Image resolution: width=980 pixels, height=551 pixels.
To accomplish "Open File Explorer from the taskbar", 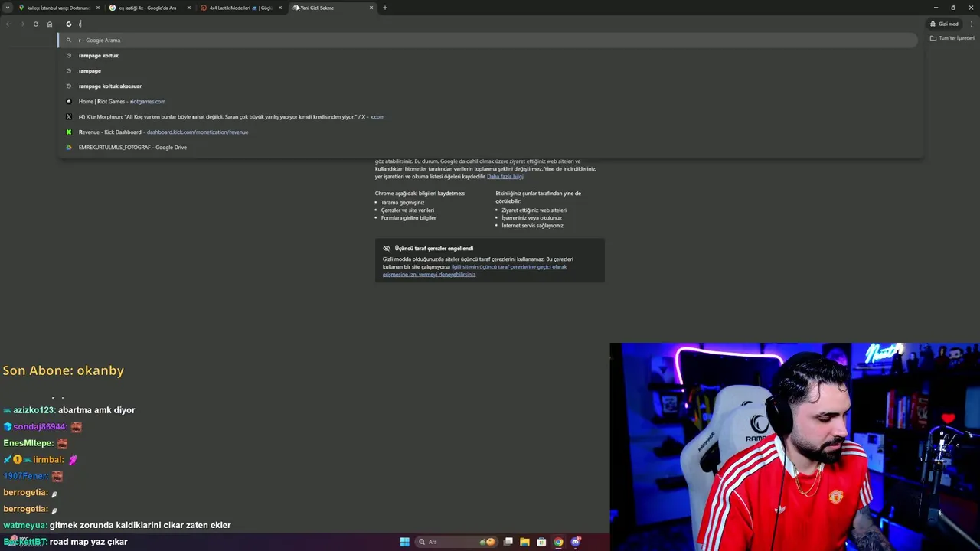I will pos(524,542).
